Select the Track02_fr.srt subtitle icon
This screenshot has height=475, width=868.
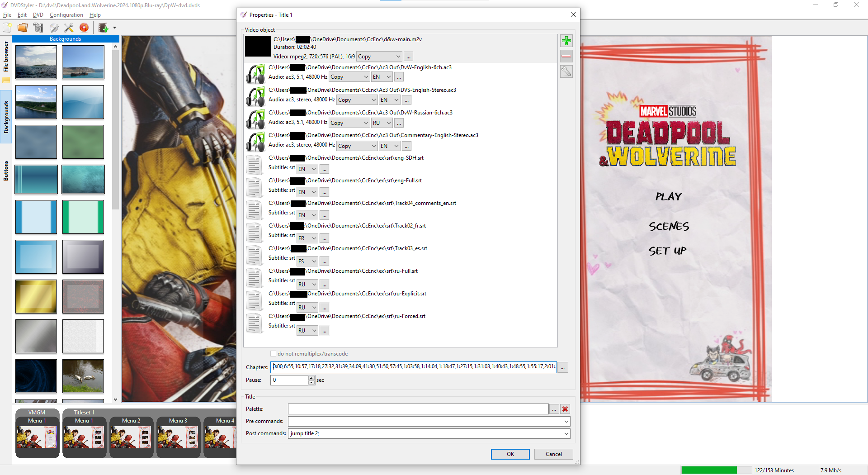[255, 233]
